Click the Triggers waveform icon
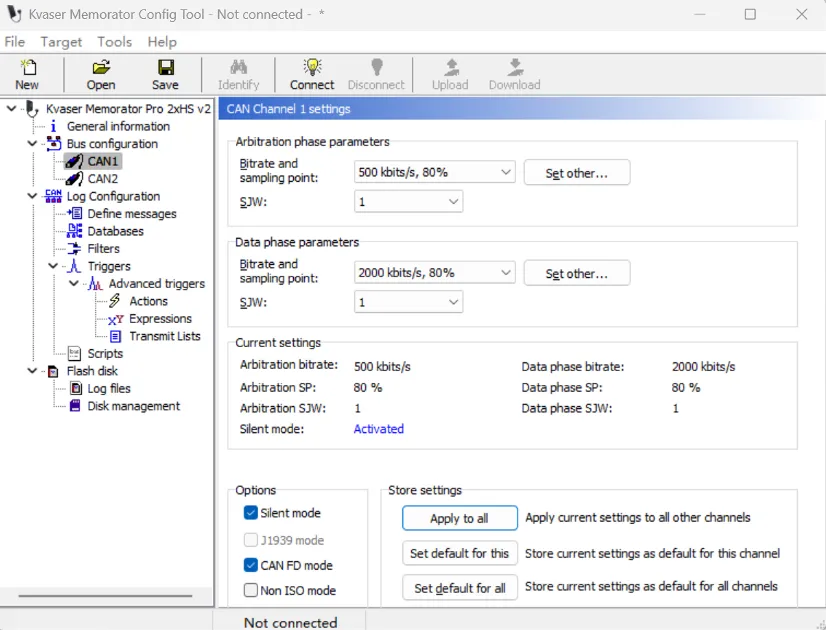 (x=74, y=266)
